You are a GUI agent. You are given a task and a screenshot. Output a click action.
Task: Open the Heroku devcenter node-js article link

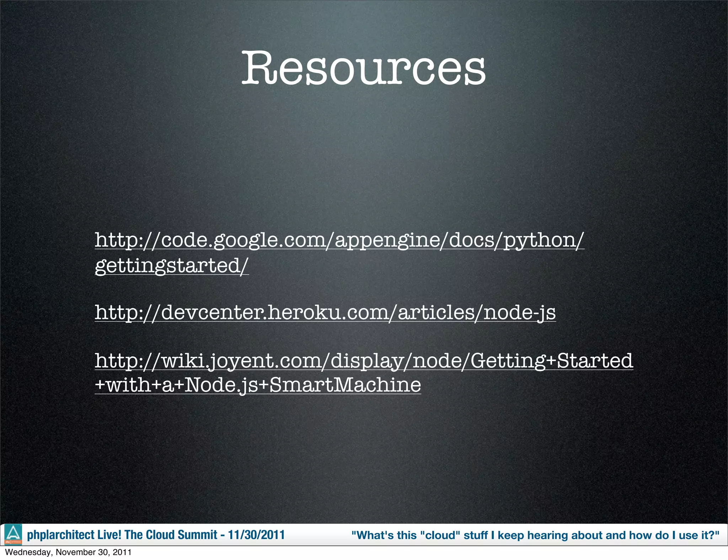325,313
